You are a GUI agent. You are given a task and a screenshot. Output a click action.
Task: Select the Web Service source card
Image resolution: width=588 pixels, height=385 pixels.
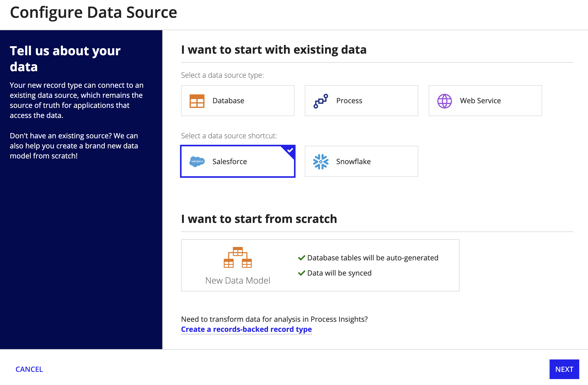pos(485,101)
